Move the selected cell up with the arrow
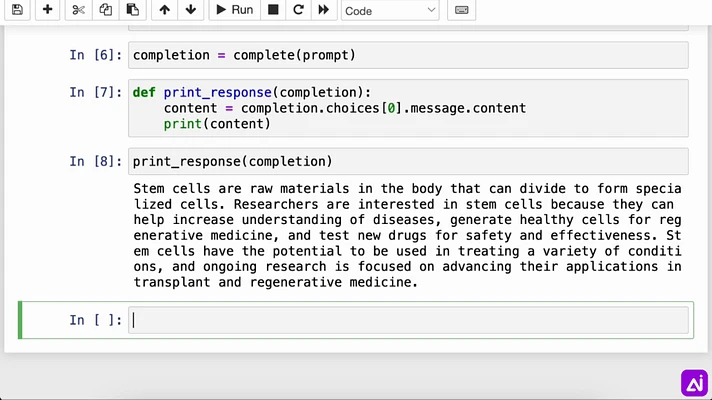The height and width of the screenshot is (400, 712). point(164,10)
